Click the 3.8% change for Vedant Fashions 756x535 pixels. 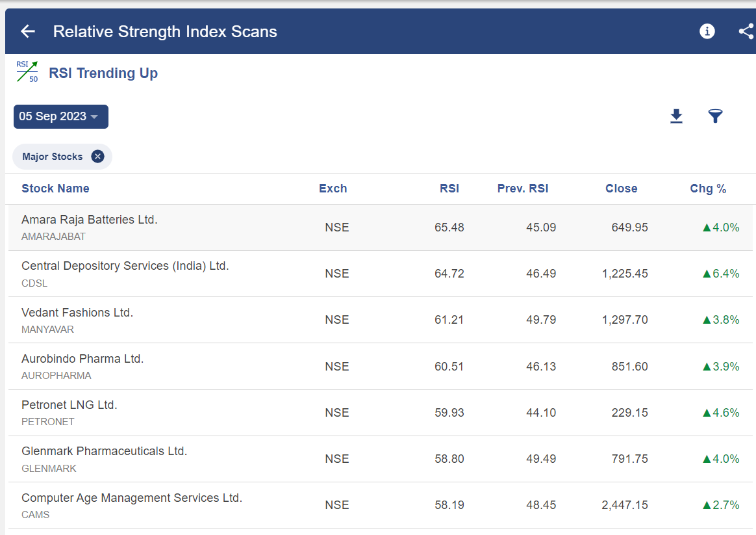pyautogui.click(x=721, y=320)
